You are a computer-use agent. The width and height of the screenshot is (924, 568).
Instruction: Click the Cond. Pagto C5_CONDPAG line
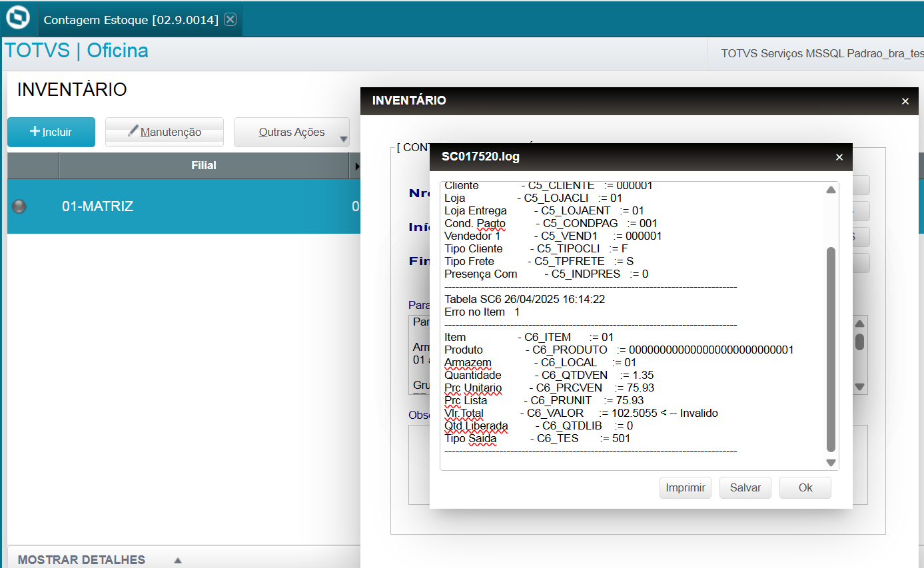tap(551, 223)
